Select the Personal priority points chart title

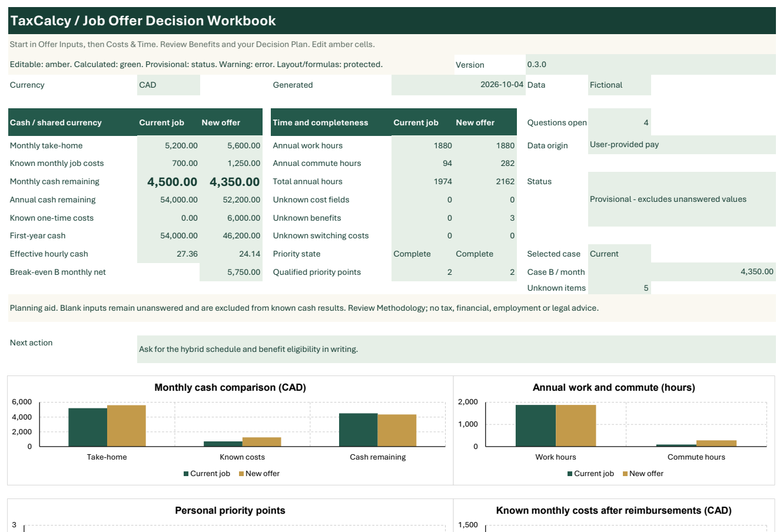[x=230, y=510]
